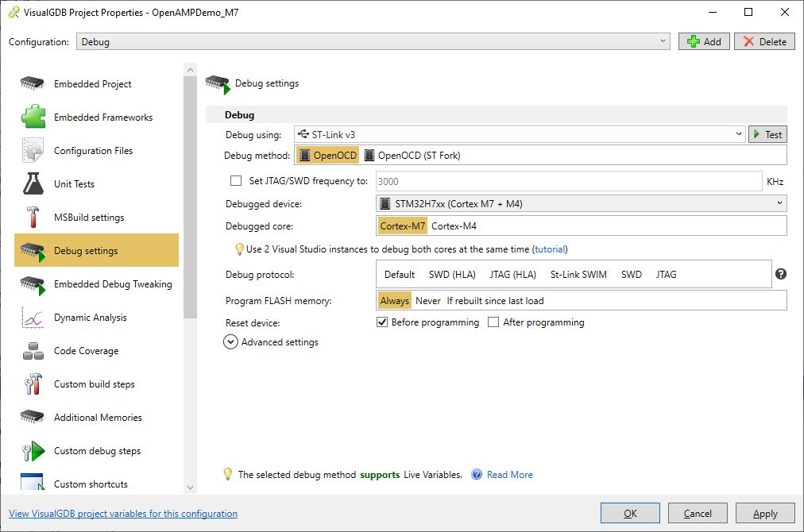Click the help question mark beside Debug protocol
Screen dimensions: 804x532
tap(780, 274)
